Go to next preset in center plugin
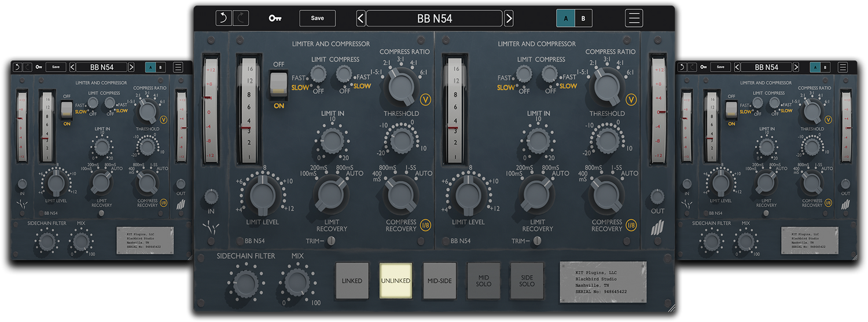 [x=509, y=19]
